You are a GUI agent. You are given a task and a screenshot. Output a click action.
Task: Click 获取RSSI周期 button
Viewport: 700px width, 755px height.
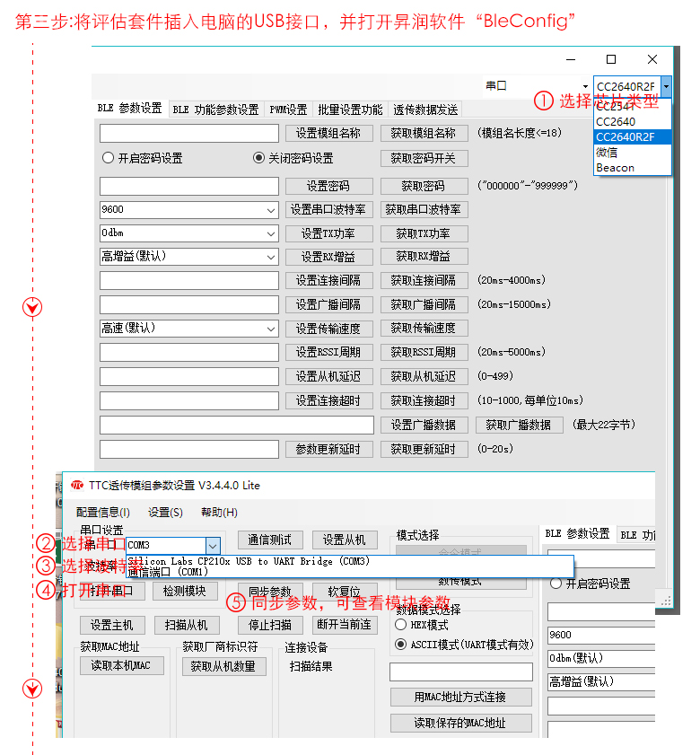pyautogui.click(x=424, y=353)
